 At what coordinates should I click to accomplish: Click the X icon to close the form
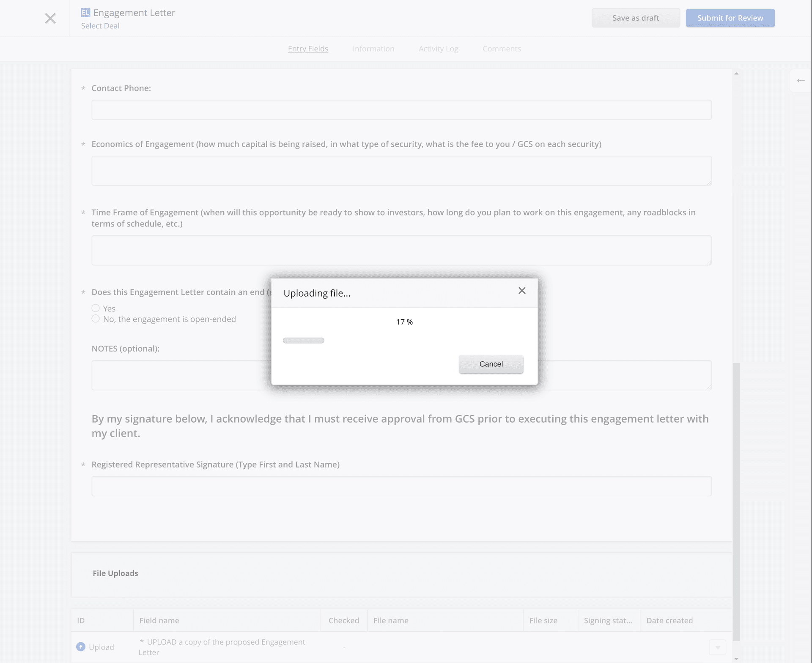point(51,17)
